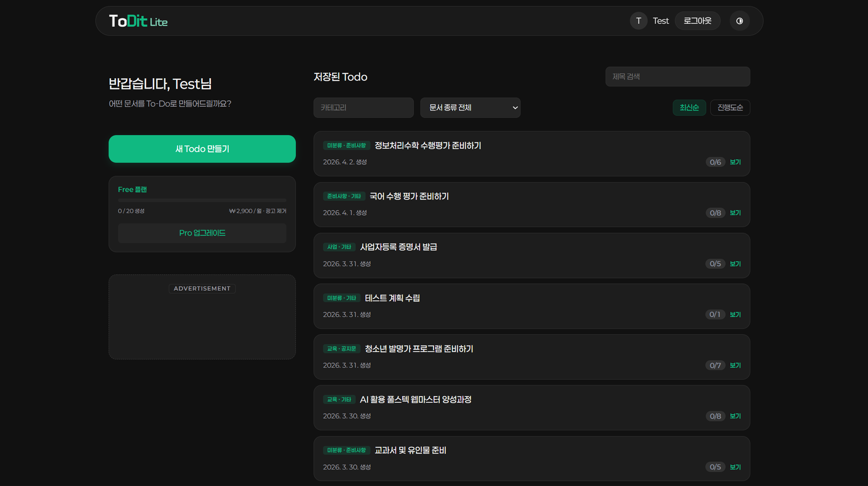Click 미분류 · 준비사항 tag on 정보처리수학 item
Image resolution: width=868 pixels, height=486 pixels.
click(346, 145)
